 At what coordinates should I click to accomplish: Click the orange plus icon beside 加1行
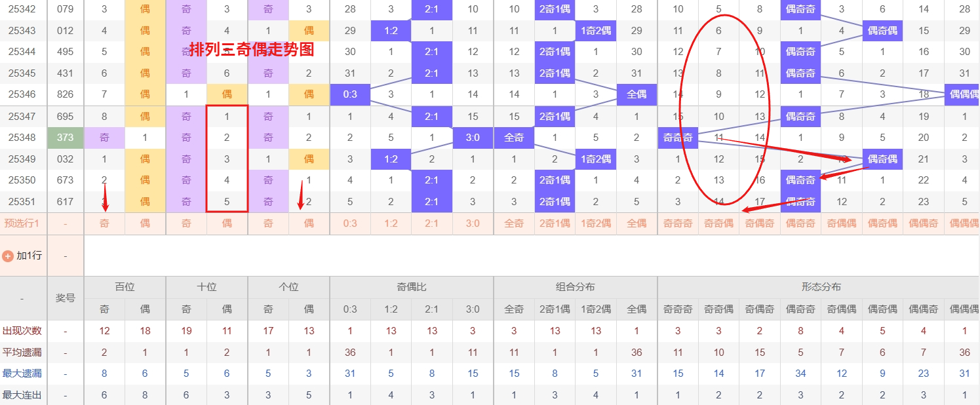pyautogui.click(x=8, y=256)
